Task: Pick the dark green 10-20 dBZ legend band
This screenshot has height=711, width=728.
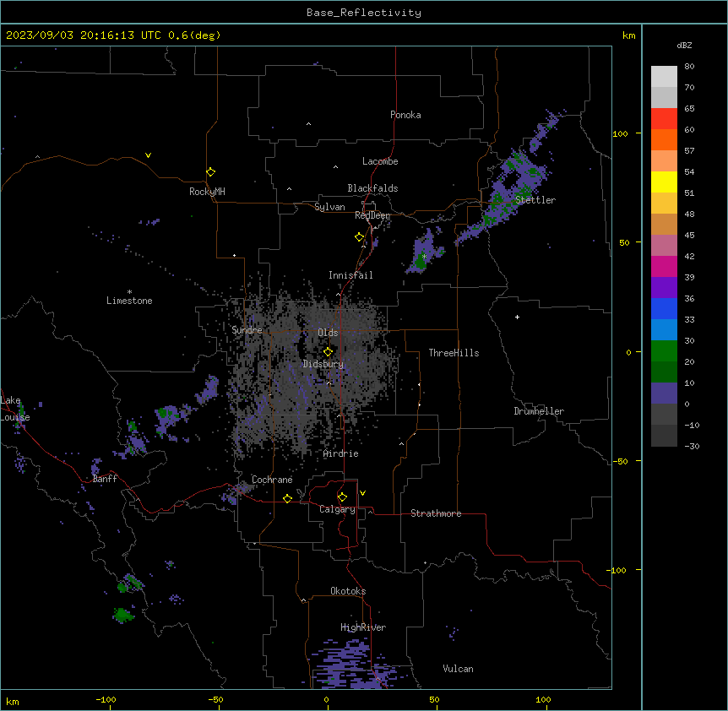Action: click(664, 372)
